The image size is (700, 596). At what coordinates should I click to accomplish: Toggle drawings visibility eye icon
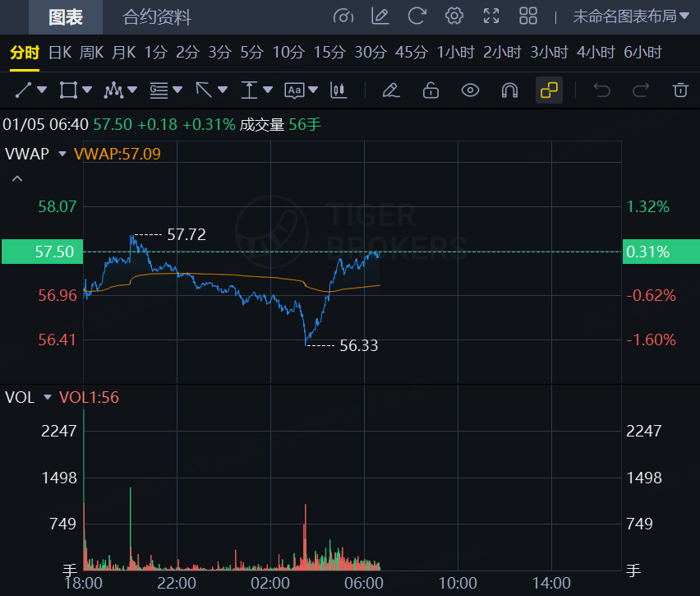coord(470,90)
